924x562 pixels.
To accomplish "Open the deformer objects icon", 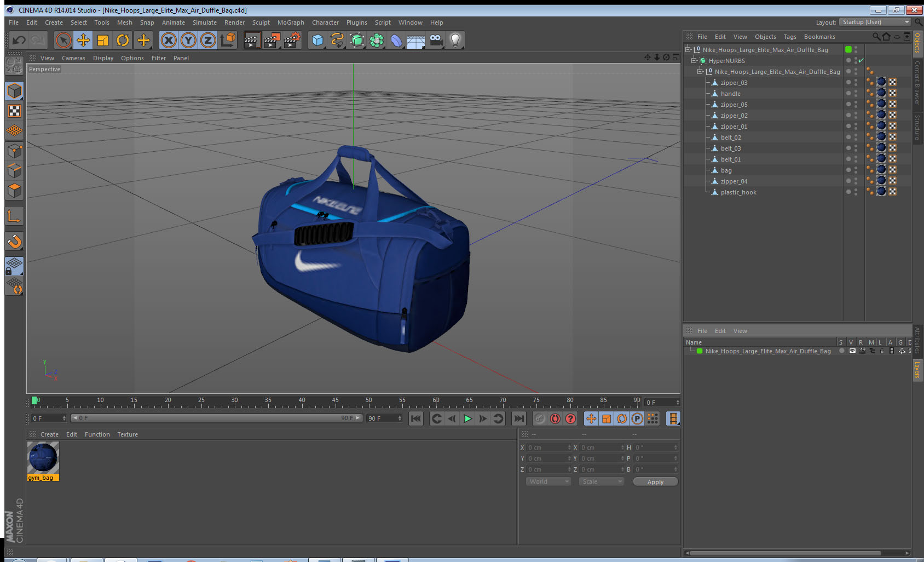I will (x=396, y=40).
